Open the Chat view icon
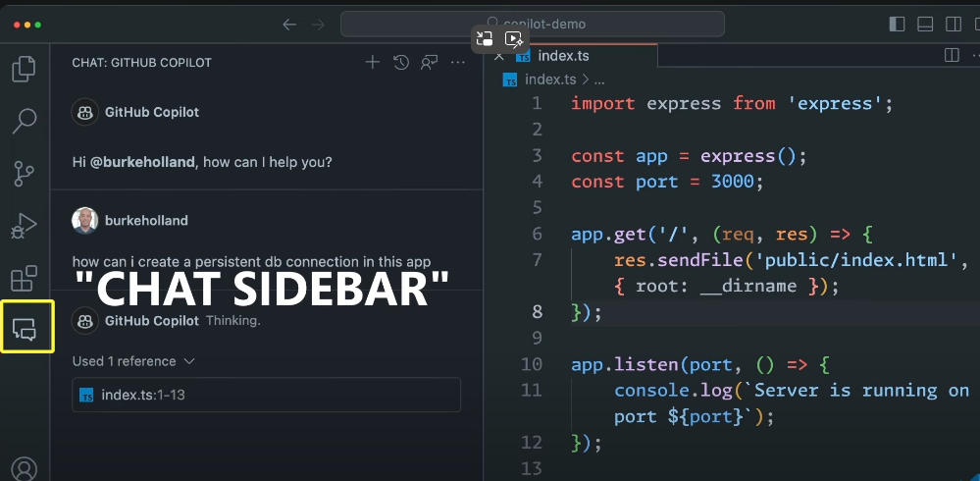980x481 pixels. [x=25, y=329]
